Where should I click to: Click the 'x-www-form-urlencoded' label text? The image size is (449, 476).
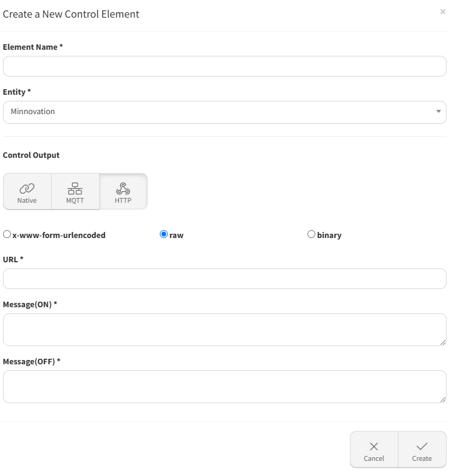click(59, 235)
